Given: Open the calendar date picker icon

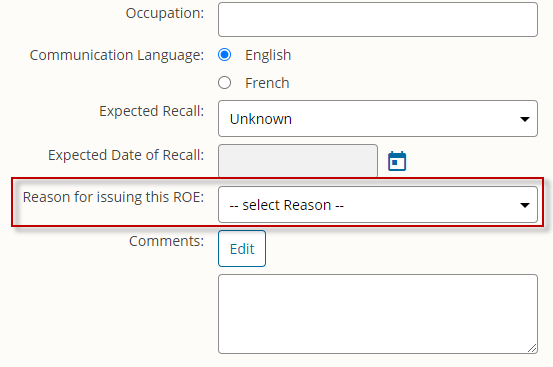Looking at the screenshot, I should [x=397, y=161].
